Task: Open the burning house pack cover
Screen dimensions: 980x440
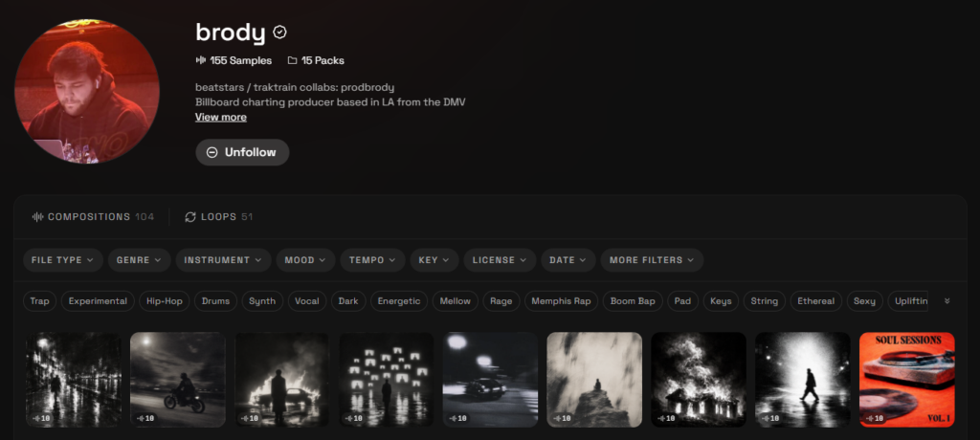Action: click(x=699, y=380)
